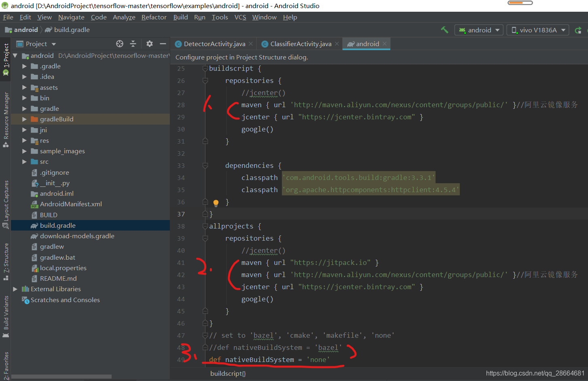The image size is (588, 381).
Task: Fold the buildscript block at line 25
Action: (x=205, y=69)
